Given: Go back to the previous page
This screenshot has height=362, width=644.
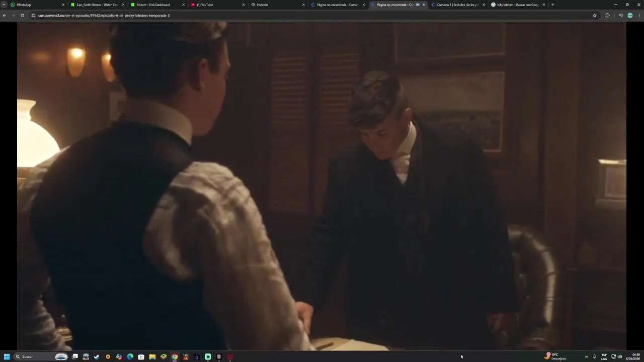Looking at the screenshot, I should pos(4,16).
